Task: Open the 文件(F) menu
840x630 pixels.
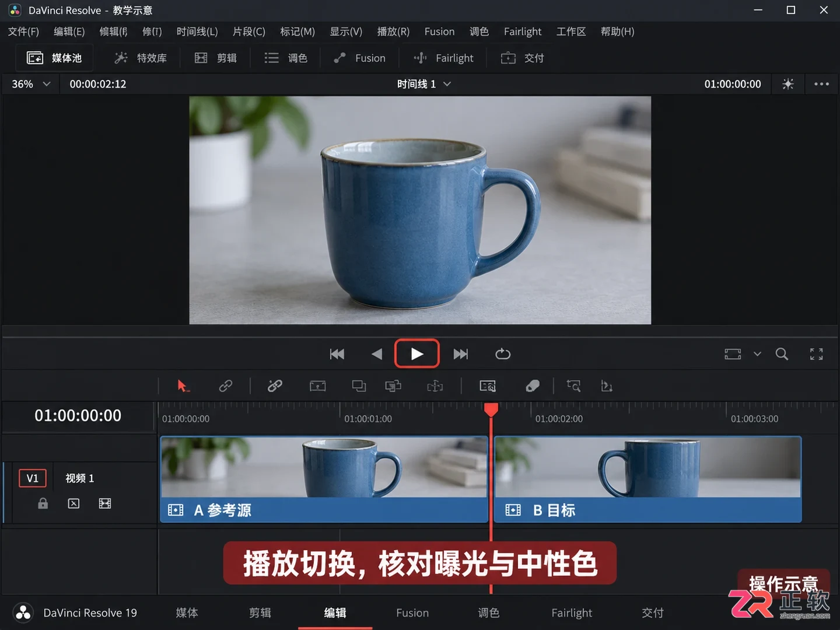Action: tap(23, 32)
